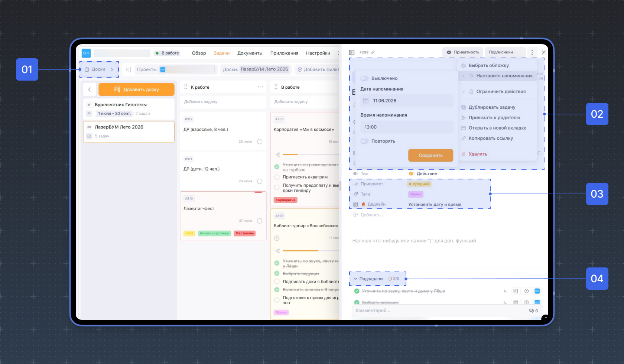Switch to the Документы tab
Screen dimensions: 624x364
[x=250, y=53]
